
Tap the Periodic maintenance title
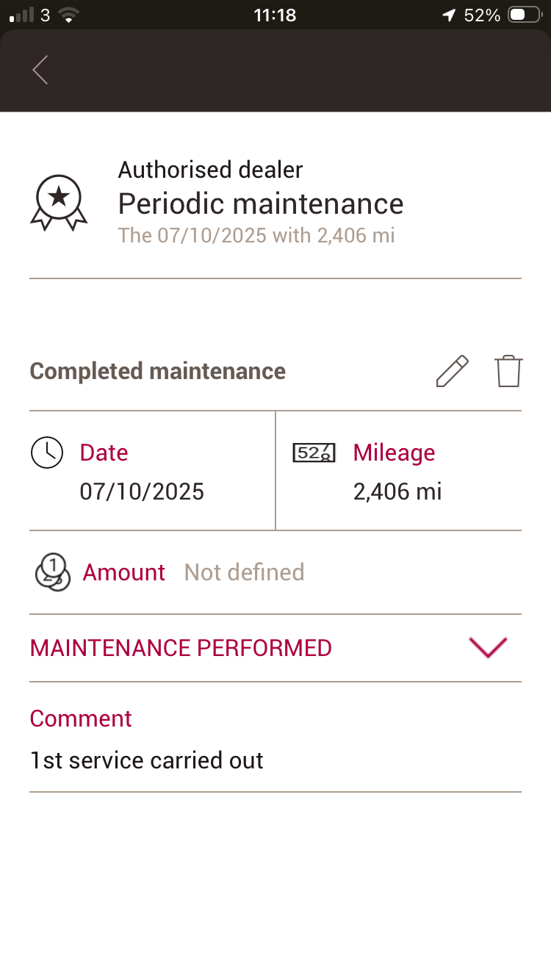point(261,203)
